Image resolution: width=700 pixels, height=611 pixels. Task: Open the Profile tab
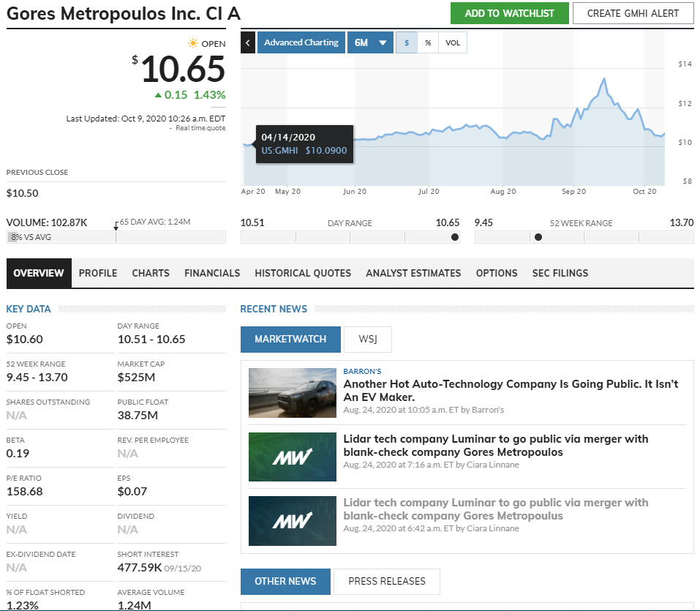tap(98, 273)
